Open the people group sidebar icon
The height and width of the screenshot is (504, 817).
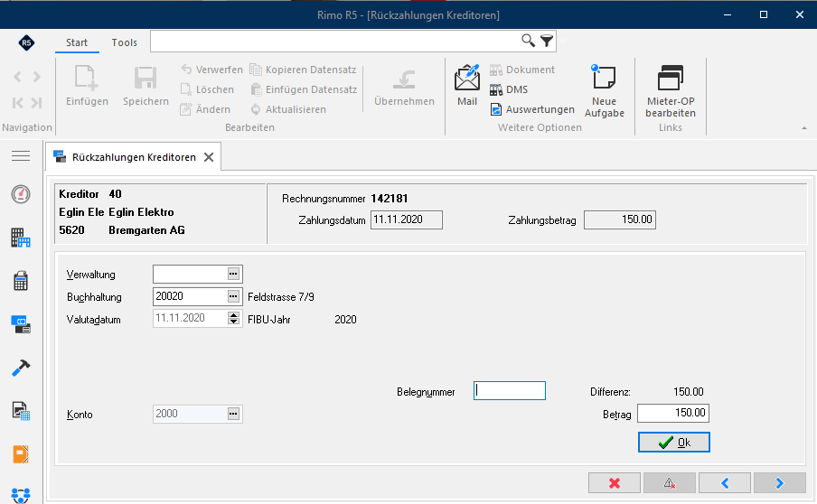(21, 495)
